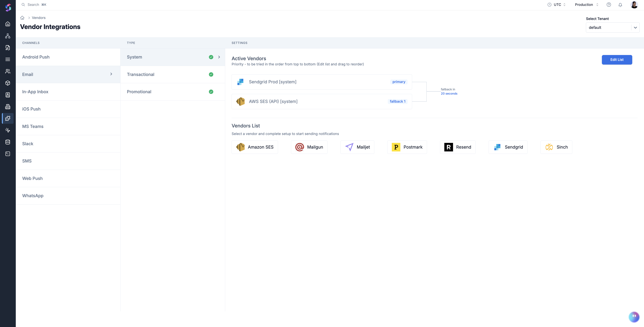
Task: Click the green check on Promotional
Action: [x=211, y=92]
